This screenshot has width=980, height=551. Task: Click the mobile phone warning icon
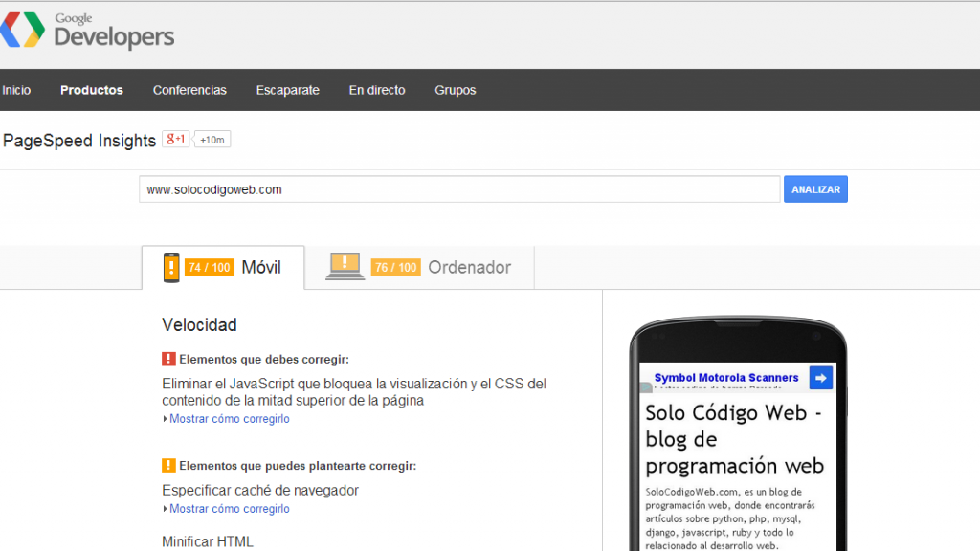pos(170,268)
